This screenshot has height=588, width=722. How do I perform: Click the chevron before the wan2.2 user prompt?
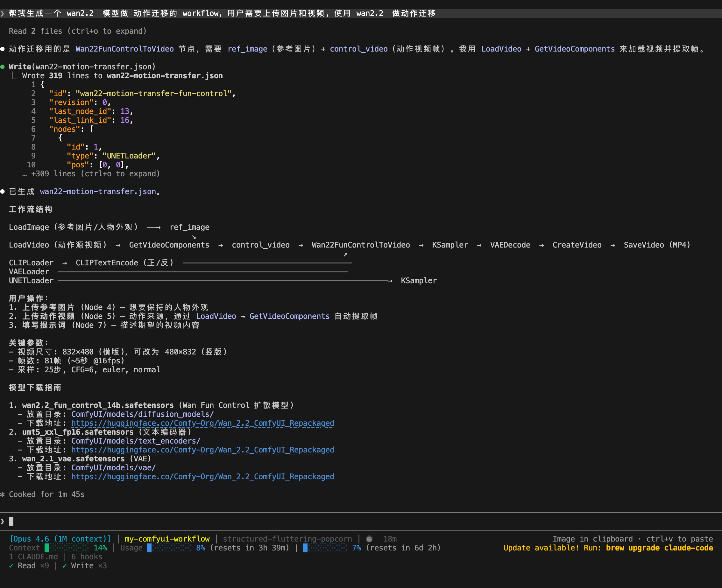pos(3,13)
